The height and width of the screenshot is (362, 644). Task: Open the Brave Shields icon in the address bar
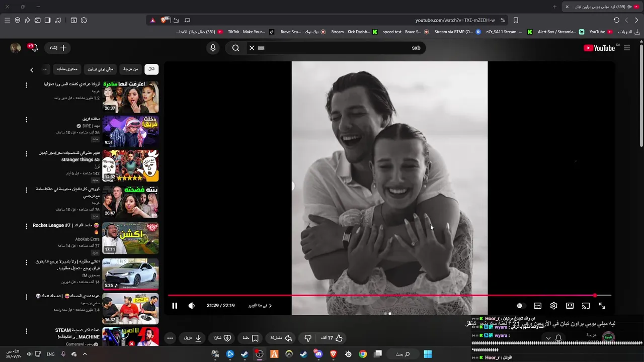(x=164, y=20)
